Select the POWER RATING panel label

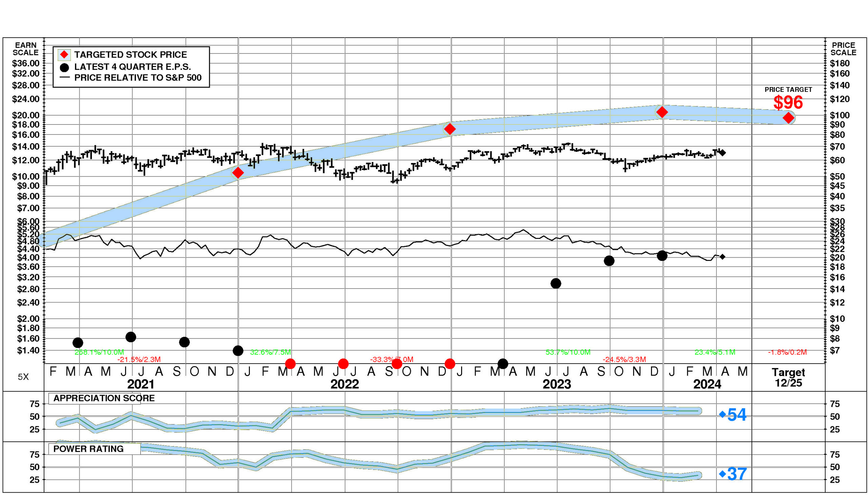point(88,449)
